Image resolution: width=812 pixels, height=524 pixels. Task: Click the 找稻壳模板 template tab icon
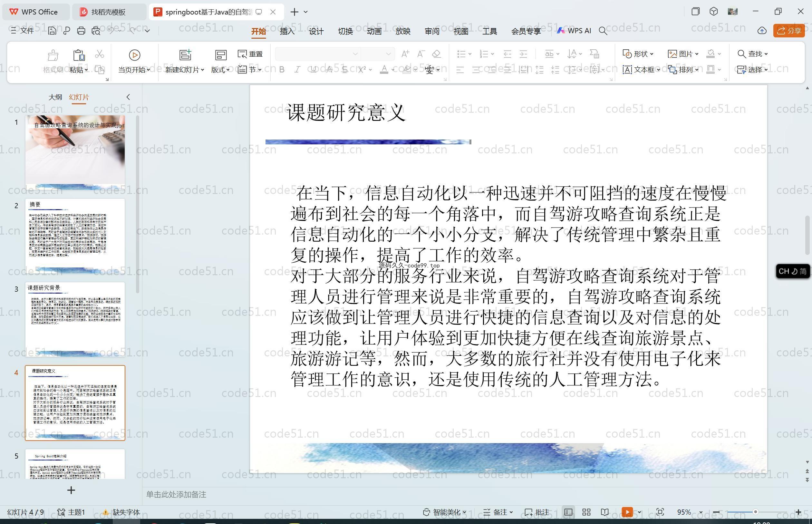[x=84, y=12]
